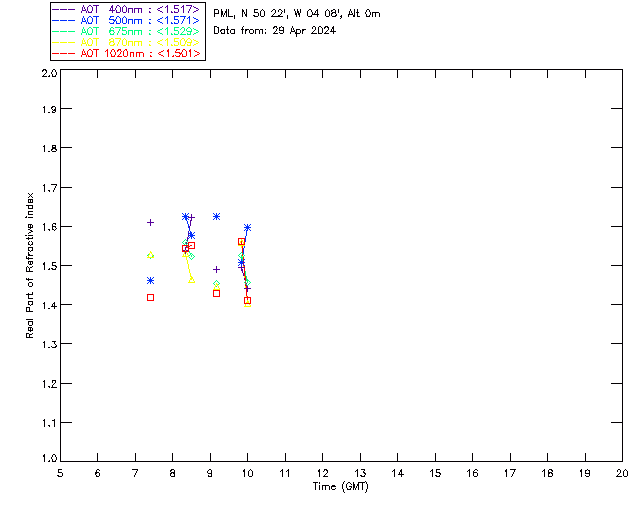Click the red square marker near 1.56 before time 10
Viewport: 640px width, 512px height.
pos(241,242)
